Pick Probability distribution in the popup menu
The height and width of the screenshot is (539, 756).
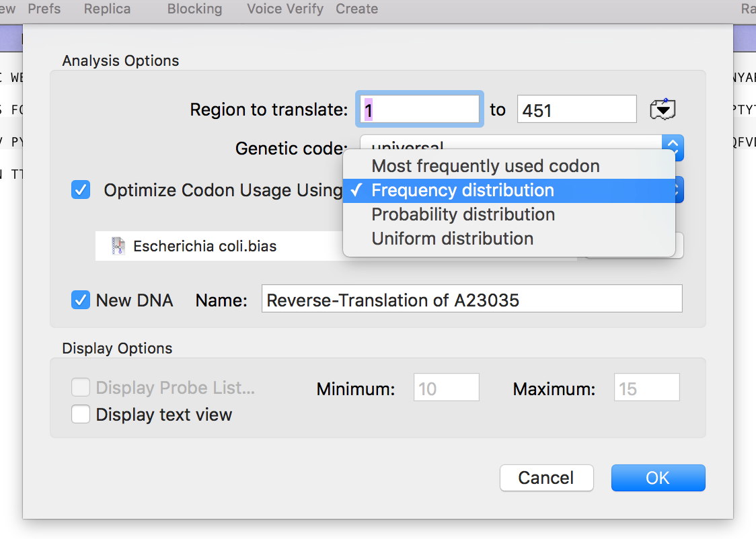coord(463,214)
